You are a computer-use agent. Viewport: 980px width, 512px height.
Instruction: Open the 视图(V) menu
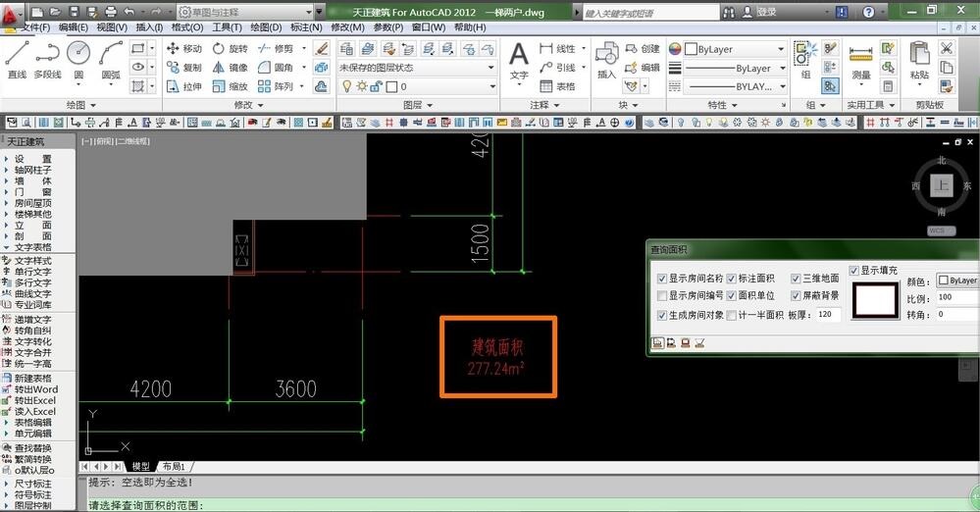coord(111,27)
